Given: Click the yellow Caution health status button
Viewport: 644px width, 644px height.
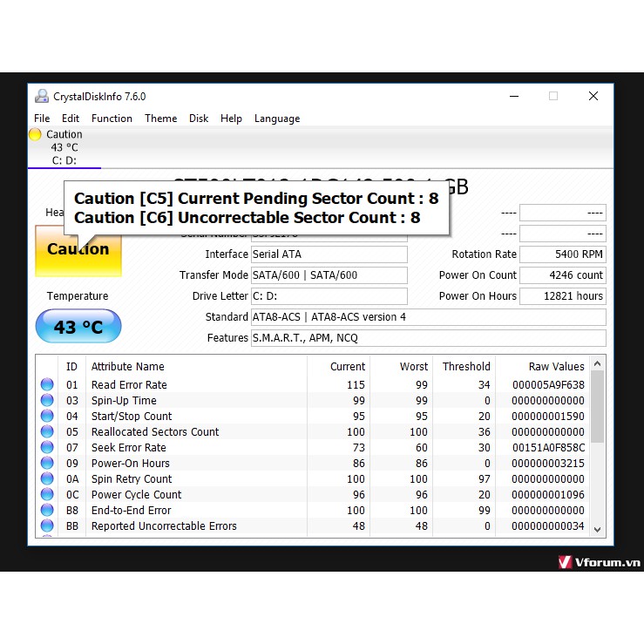Looking at the screenshot, I should point(78,251).
